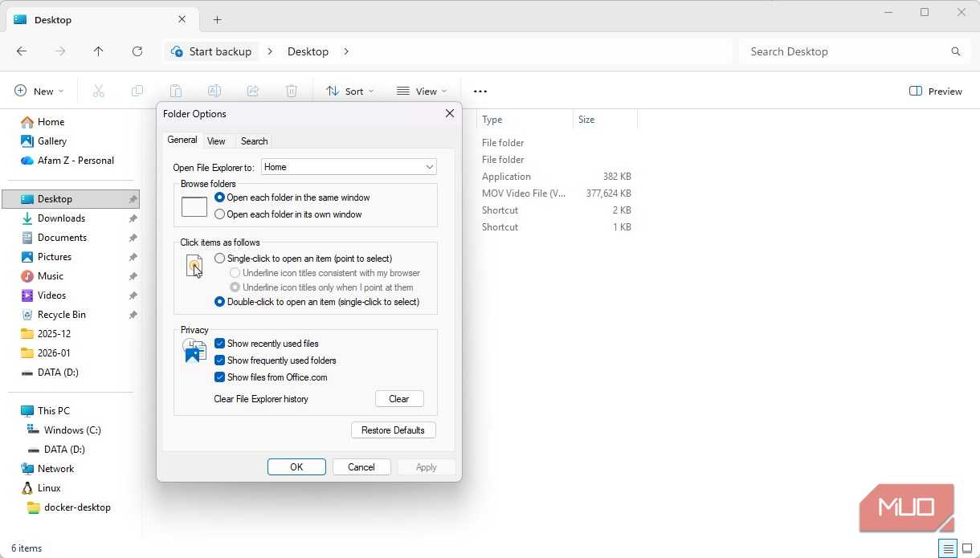Close the Desktop tab
The image size is (980, 558).
pos(182,19)
